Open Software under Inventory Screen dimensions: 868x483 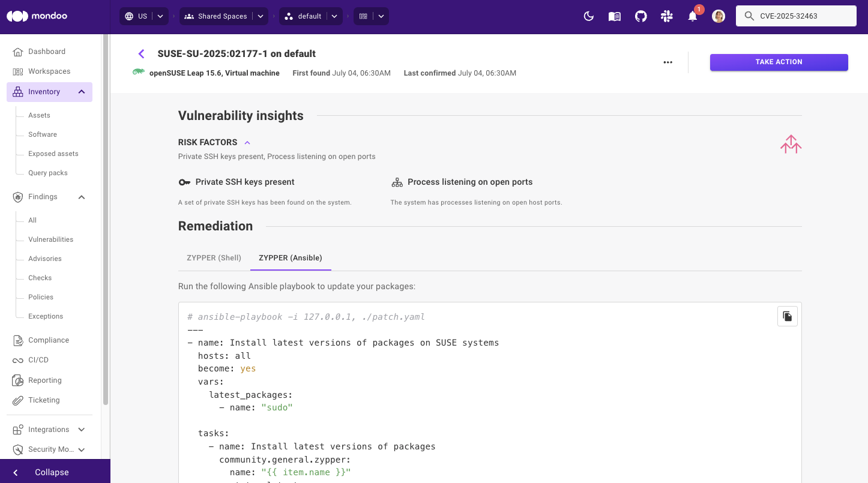point(43,134)
